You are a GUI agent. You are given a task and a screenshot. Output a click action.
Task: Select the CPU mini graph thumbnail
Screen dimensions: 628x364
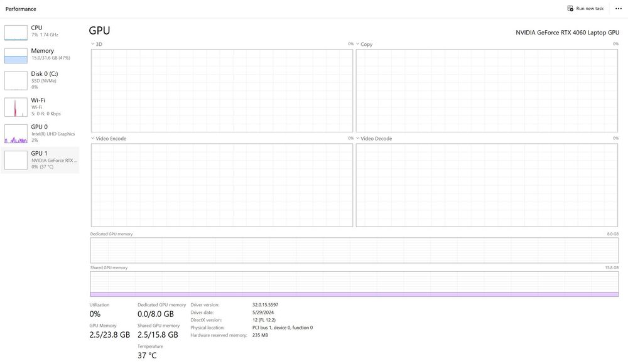click(x=16, y=33)
